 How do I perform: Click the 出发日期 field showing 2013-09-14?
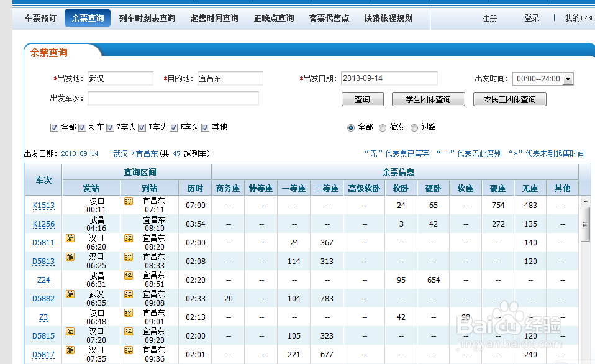389,78
